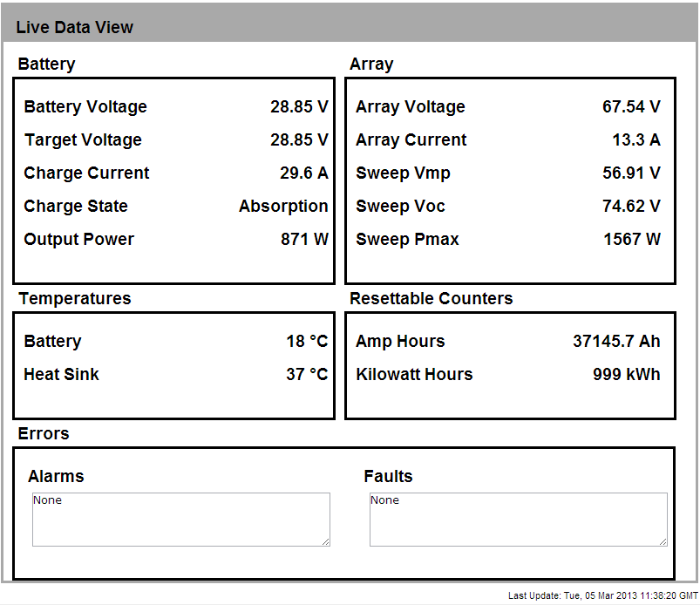Click the Amp Hours counter value
The width and height of the screenshot is (700, 605).
616,342
